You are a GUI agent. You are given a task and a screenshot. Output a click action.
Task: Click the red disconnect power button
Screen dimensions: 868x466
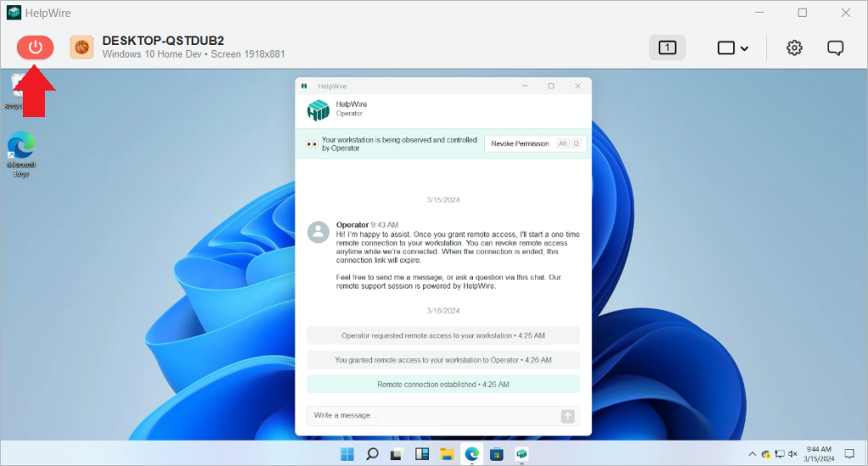click(35, 47)
